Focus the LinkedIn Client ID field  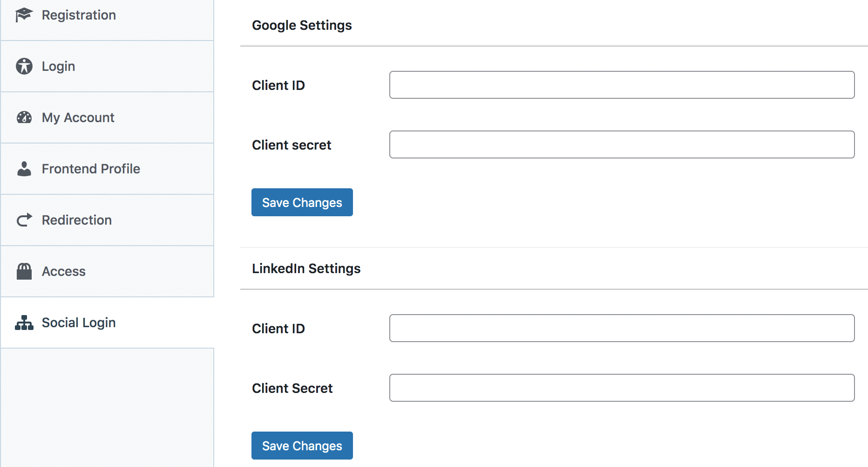pyautogui.click(x=622, y=328)
